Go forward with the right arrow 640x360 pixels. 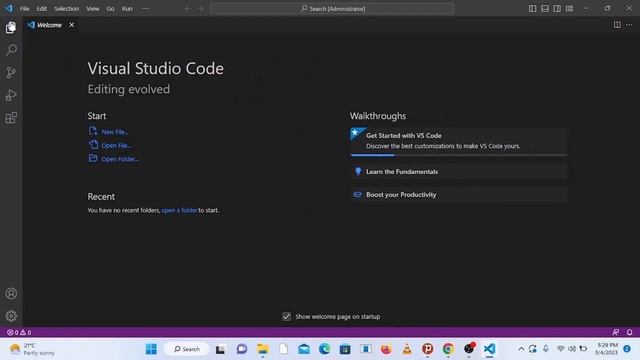point(200,9)
